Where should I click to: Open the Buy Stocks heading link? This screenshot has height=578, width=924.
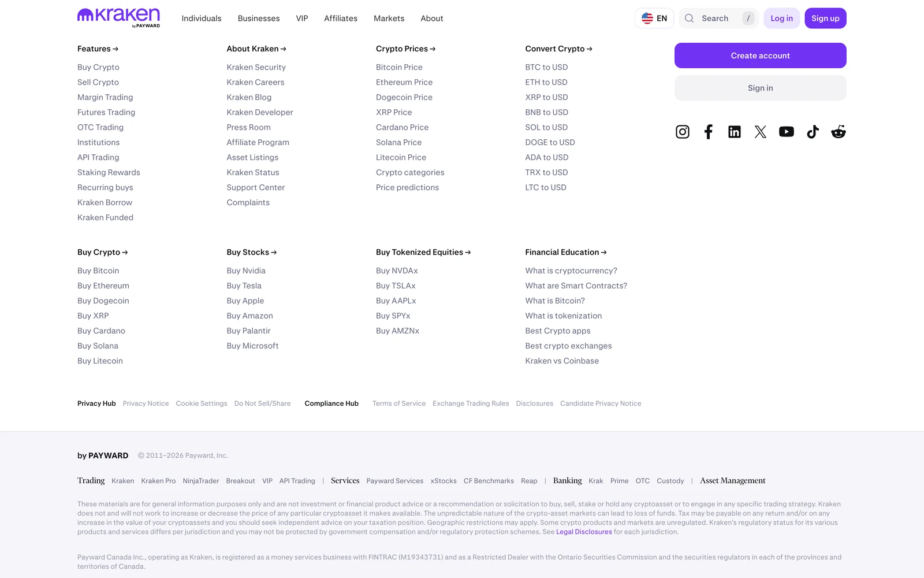pyautogui.click(x=251, y=252)
